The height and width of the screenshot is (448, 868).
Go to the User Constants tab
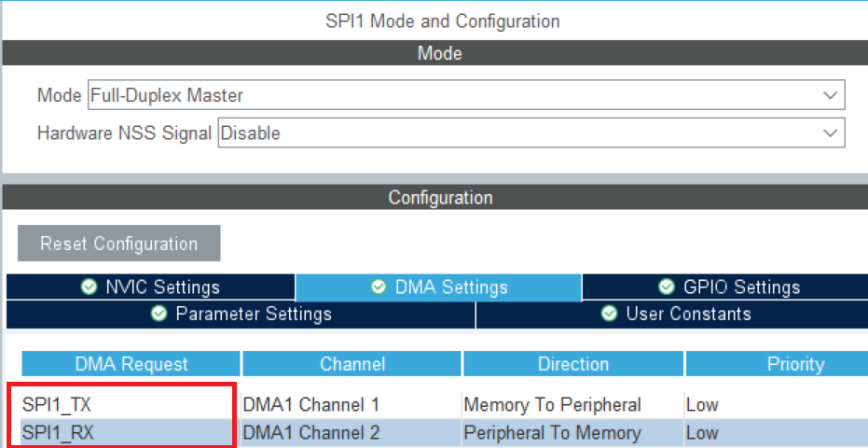672,315
